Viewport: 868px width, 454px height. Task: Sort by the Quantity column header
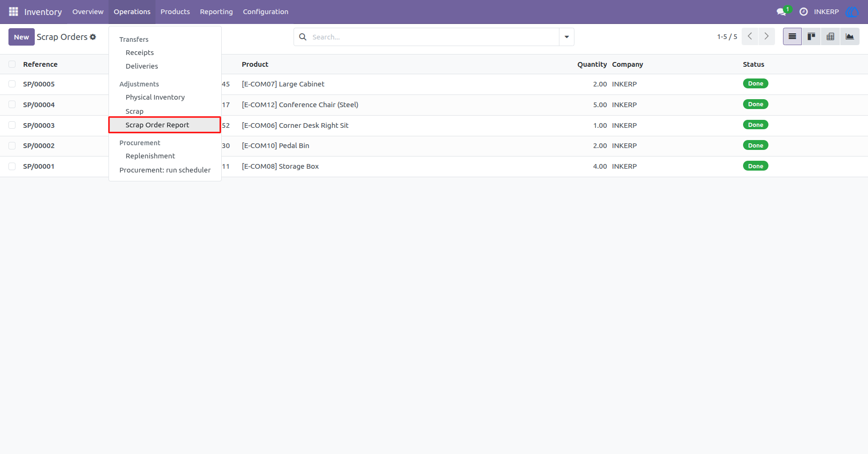(x=592, y=64)
